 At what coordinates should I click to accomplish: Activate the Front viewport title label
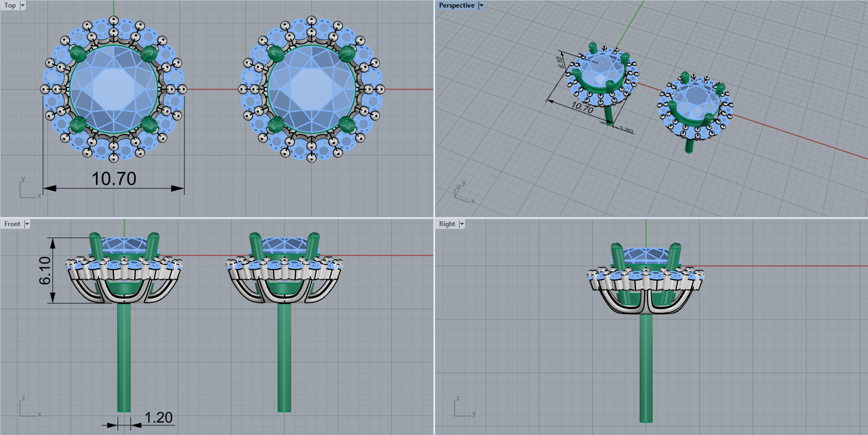click(12, 224)
